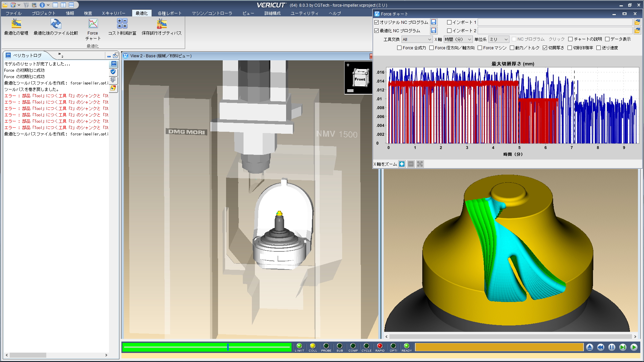Open the ファイル menu tab
The width and height of the screenshot is (644, 362).
coord(13,13)
